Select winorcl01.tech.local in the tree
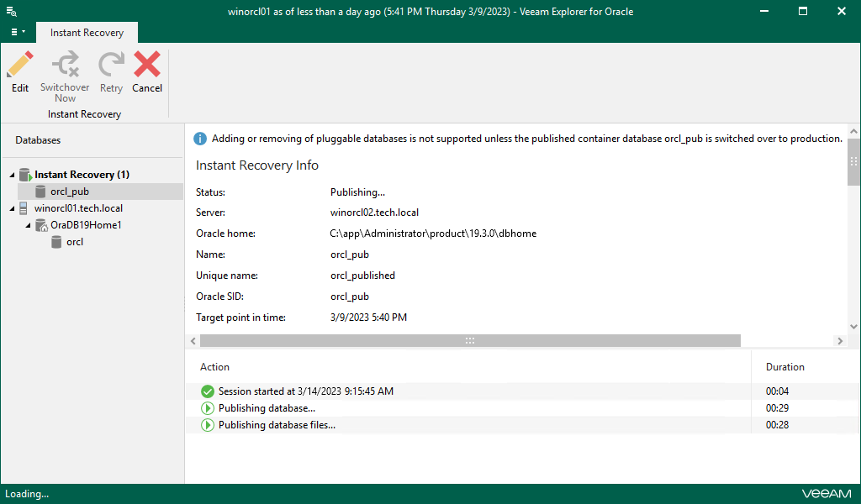 tap(78, 208)
